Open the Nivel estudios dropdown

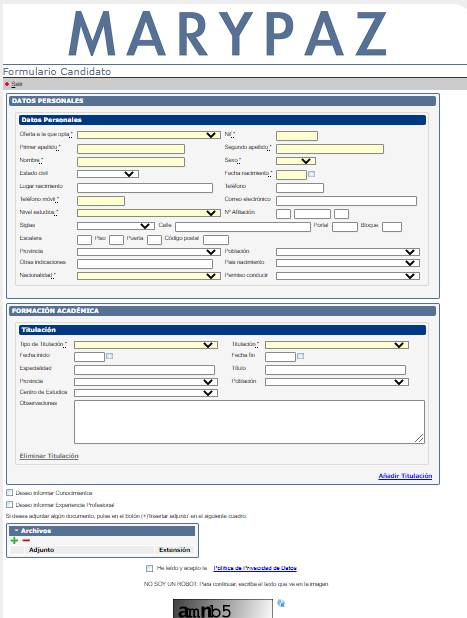149,213
